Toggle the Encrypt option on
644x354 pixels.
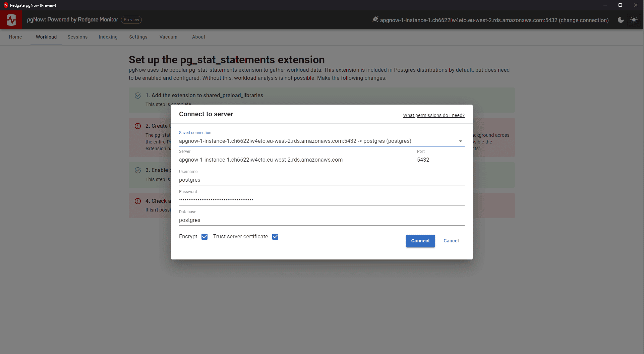point(204,237)
